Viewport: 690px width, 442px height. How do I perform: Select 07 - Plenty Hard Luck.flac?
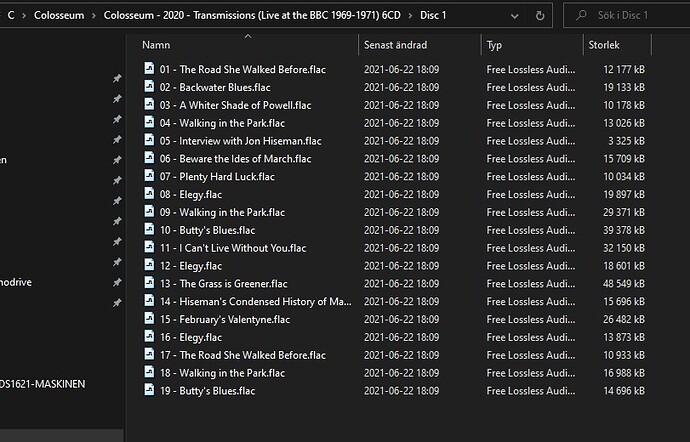coord(217,177)
